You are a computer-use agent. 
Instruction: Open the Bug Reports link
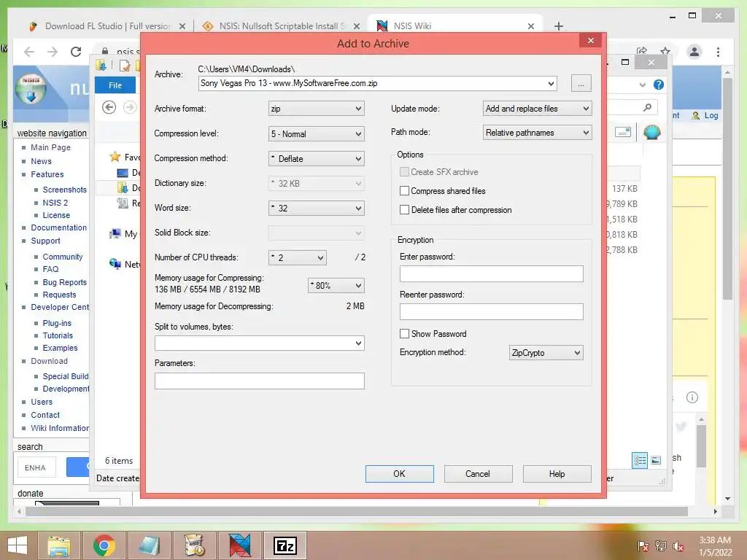click(65, 282)
